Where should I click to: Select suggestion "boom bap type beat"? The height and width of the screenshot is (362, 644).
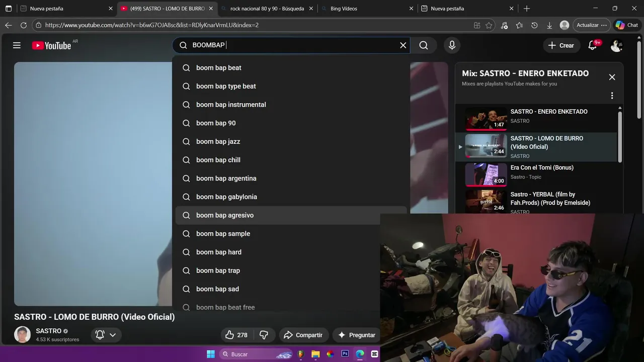point(291,86)
